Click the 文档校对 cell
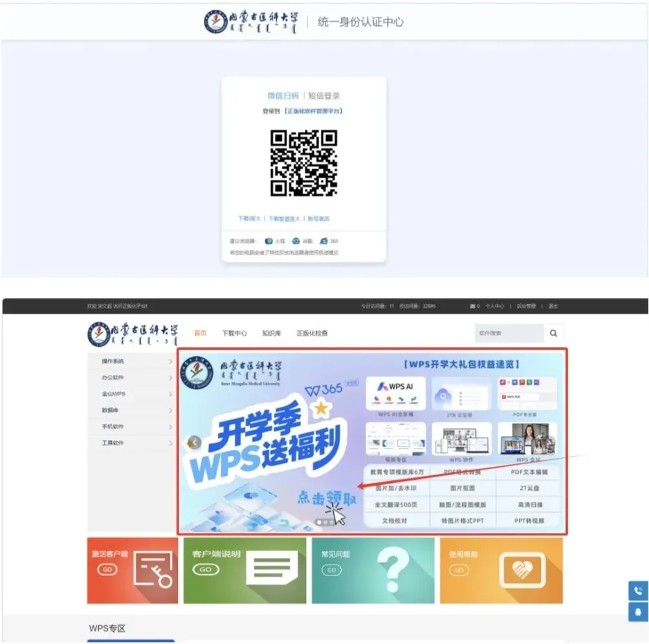The height and width of the screenshot is (644, 649). coord(397,521)
